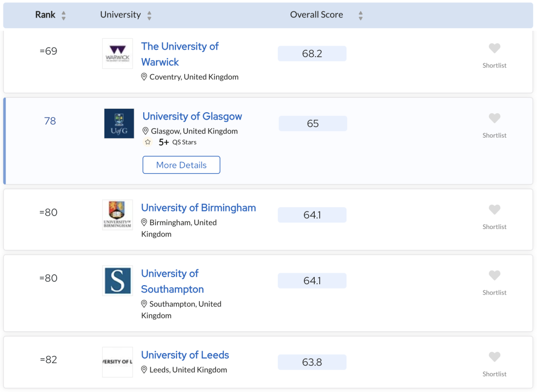Click the Rank column header
Image resolution: width=537 pixels, height=392 pixels.
point(45,15)
